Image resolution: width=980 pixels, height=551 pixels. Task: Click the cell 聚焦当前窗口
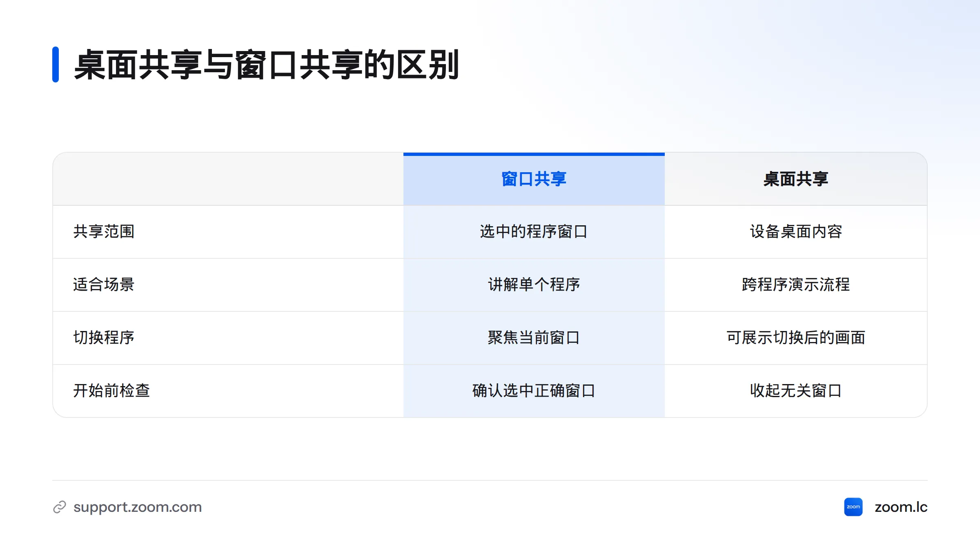[x=534, y=338]
